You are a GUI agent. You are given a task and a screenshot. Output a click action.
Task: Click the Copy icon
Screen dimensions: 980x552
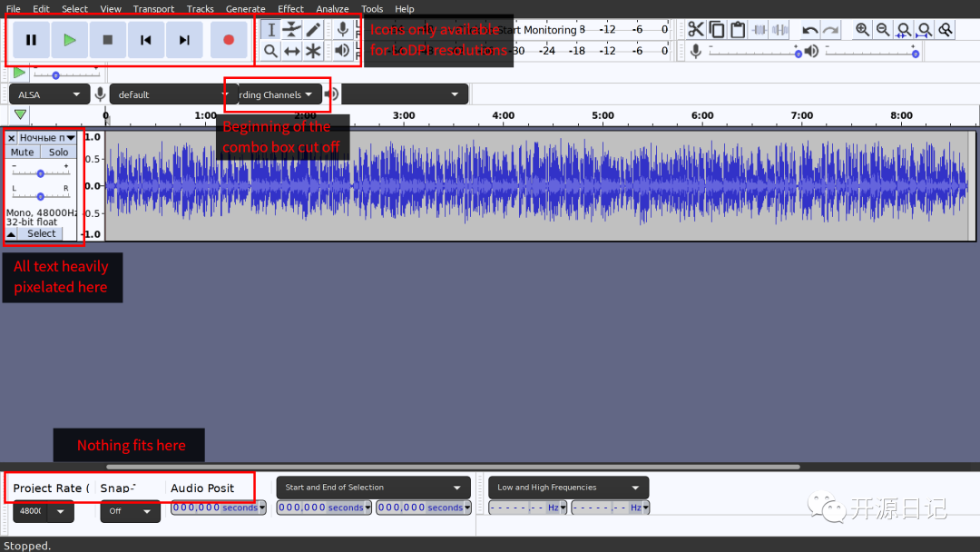(717, 29)
